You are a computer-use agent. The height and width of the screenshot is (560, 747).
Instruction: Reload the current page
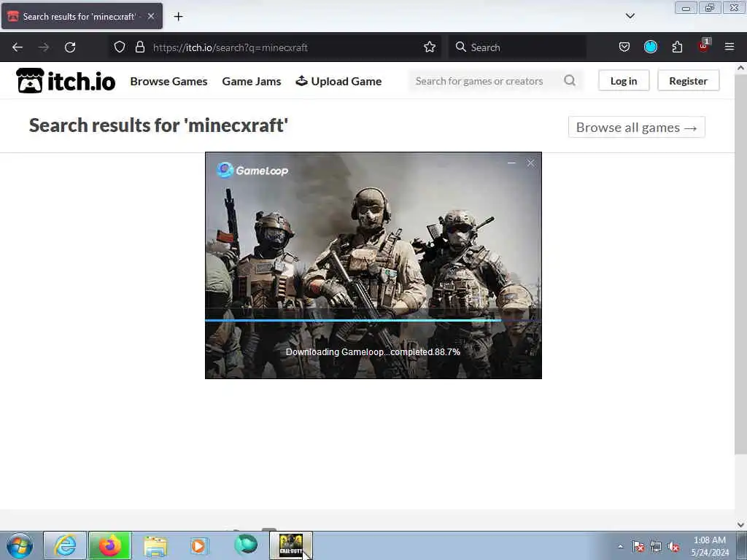click(70, 47)
